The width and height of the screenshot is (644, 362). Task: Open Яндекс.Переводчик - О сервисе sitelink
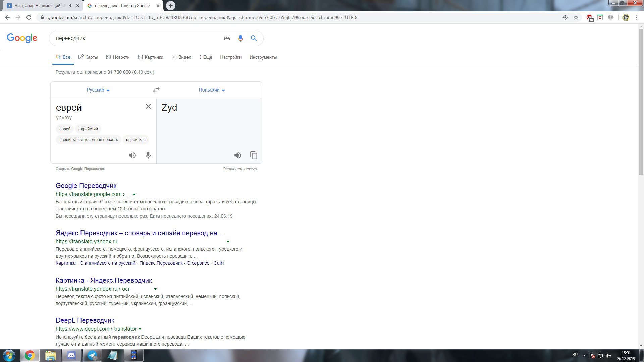174,263
